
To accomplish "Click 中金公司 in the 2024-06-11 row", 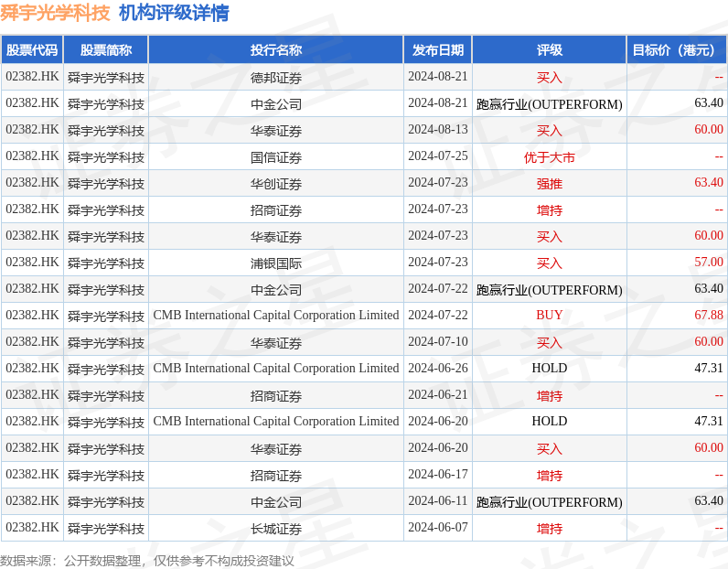I will click(276, 502).
